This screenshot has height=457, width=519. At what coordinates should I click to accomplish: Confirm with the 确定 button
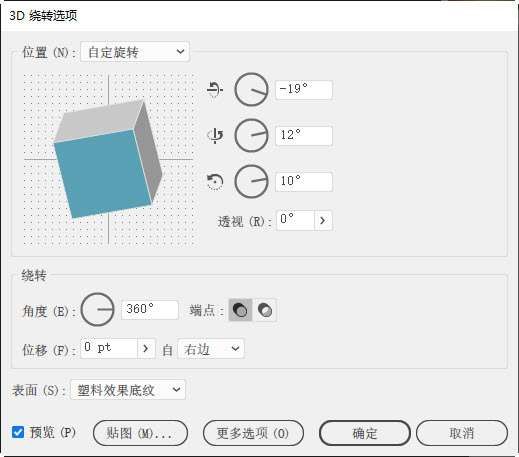tap(365, 433)
